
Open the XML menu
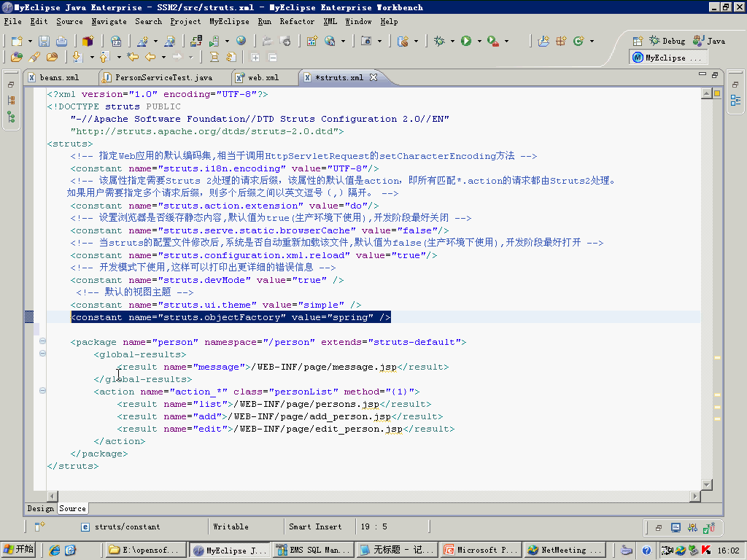click(330, 21)
